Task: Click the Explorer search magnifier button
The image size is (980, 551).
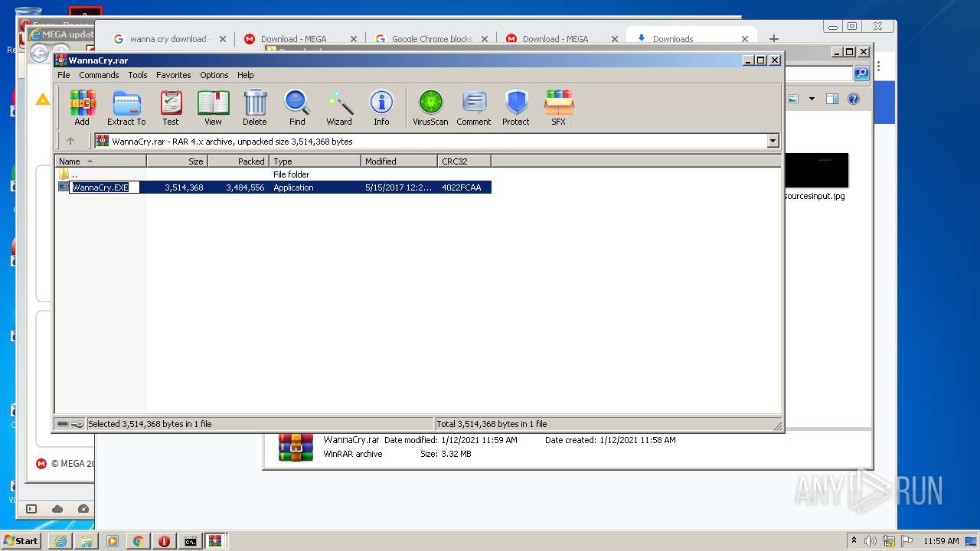Action: pyautogui.click(x=861, y=73)
